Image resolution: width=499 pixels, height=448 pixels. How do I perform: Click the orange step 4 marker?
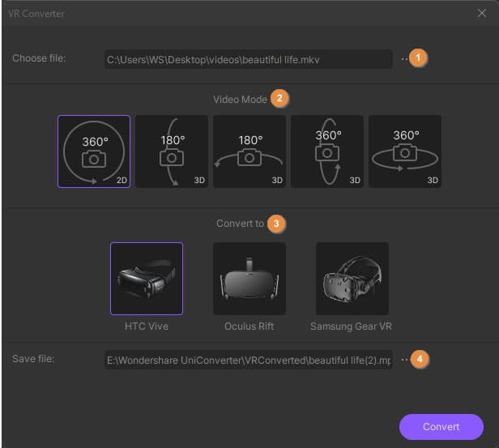[x=418, y=359]
